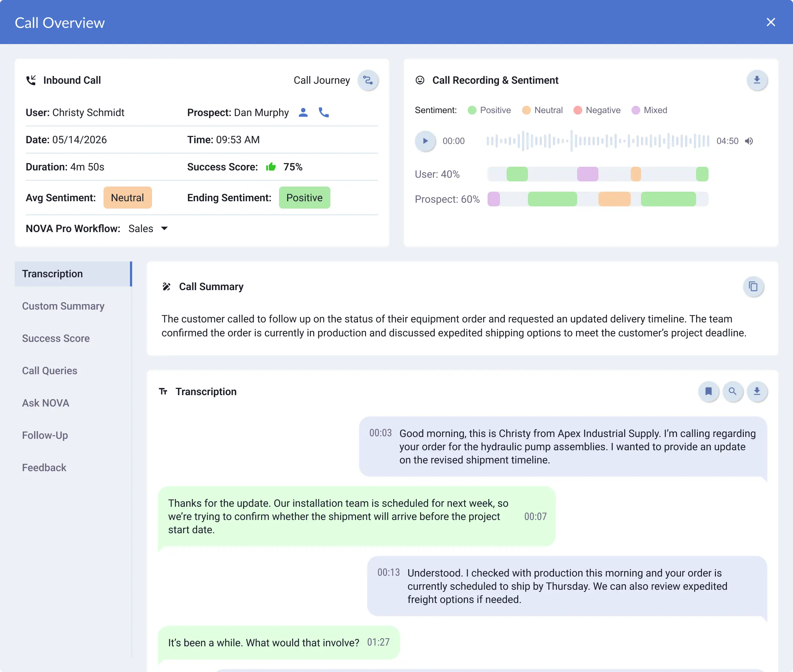
Task: Open the Ask NOVA tab
Action: click(46, 403)
